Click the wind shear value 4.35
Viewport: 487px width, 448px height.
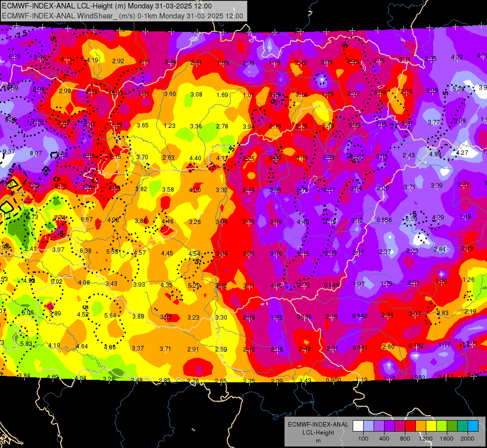pos(166,285)
